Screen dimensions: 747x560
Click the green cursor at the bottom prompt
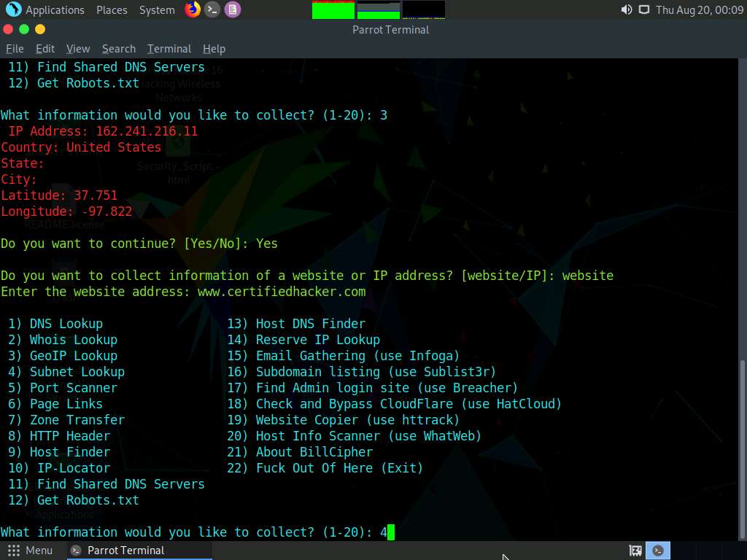click(391, 532)
